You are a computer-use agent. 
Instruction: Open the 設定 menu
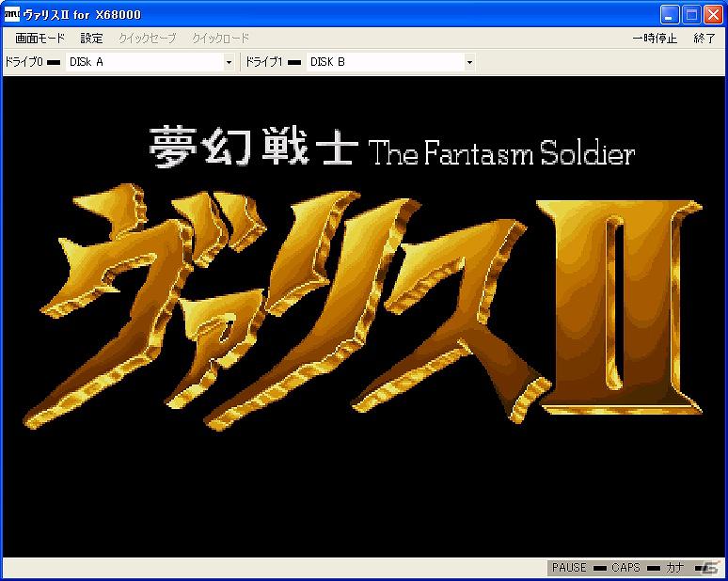91,38
